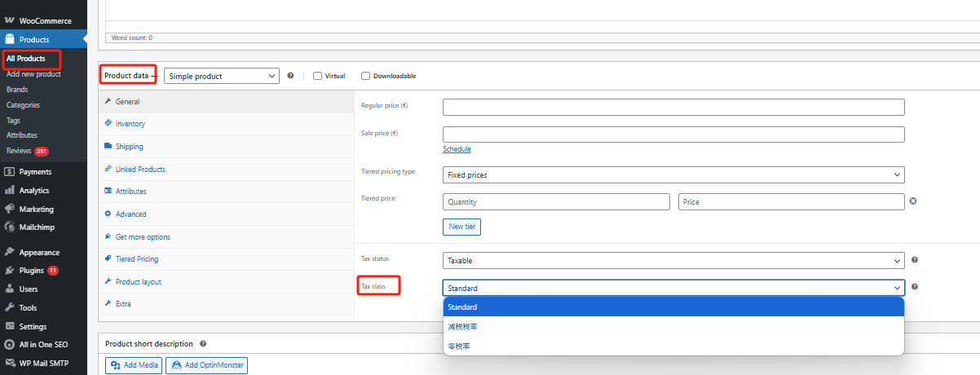Image resolution: width=980 pixels, height=375 pixels.
Task: Switch to the Inventory tab
Action: [130, 124]
